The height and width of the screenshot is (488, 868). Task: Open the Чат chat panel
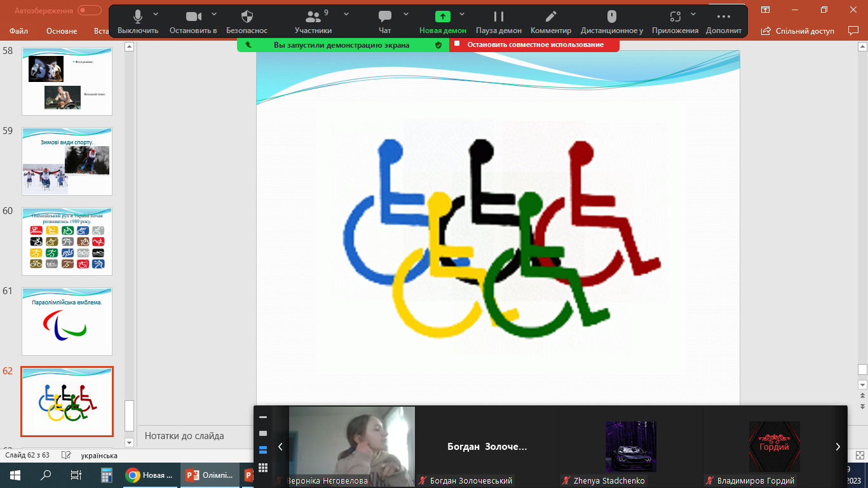(384, 22)
